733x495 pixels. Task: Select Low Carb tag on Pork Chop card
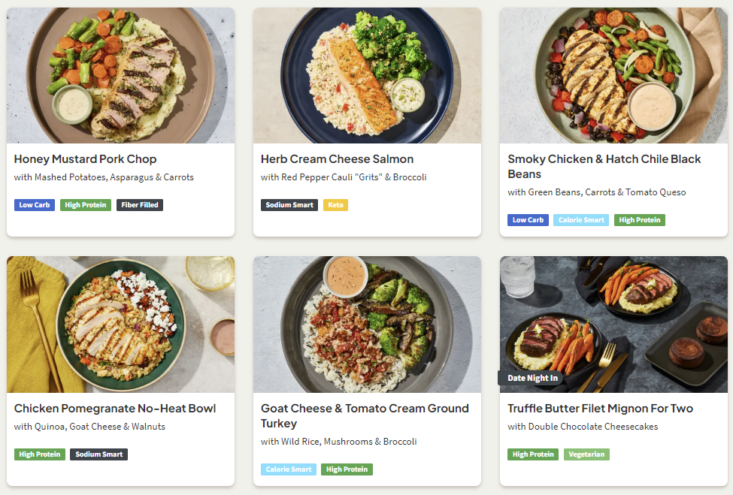(35, 205)
